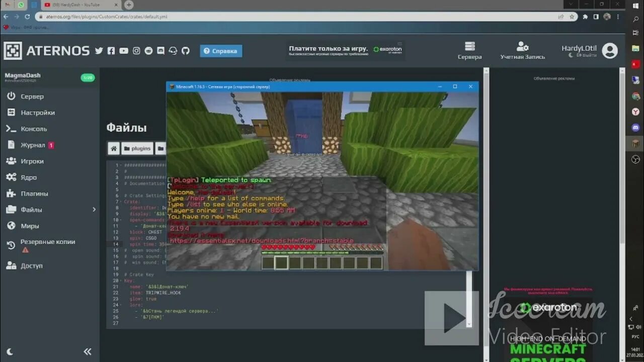This screenshot has width=644, height=362.
Task: Reload the page
Action: (x=27, y=17)
